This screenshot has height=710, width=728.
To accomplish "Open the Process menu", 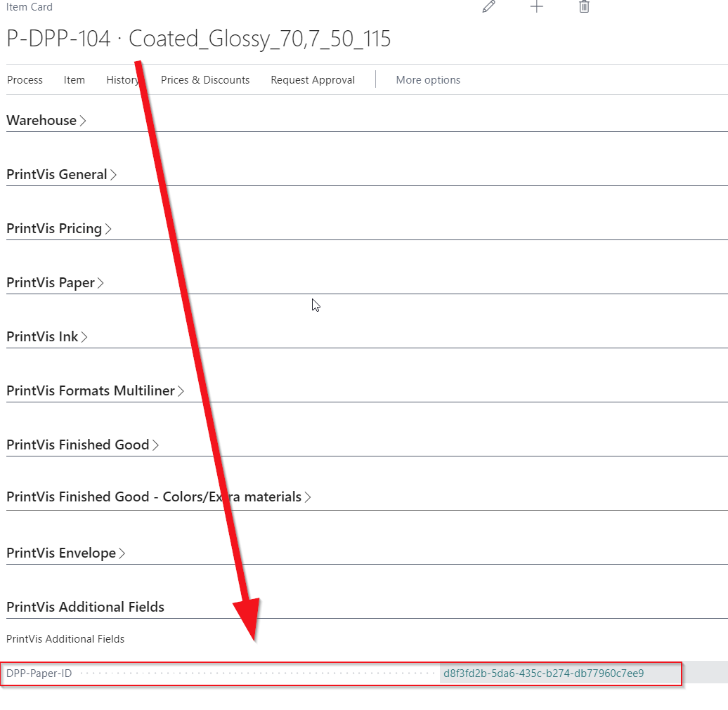I will tap(25, 80).
